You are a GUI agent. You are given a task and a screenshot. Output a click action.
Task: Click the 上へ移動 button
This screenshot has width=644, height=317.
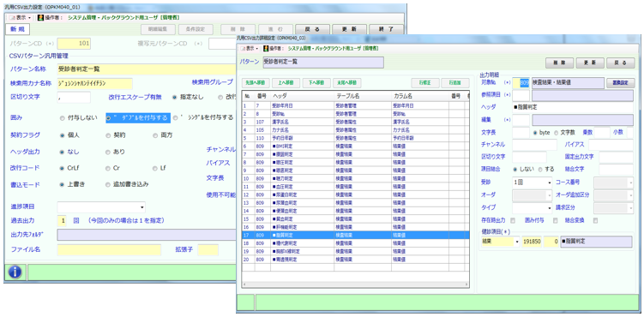pos(286,82)
